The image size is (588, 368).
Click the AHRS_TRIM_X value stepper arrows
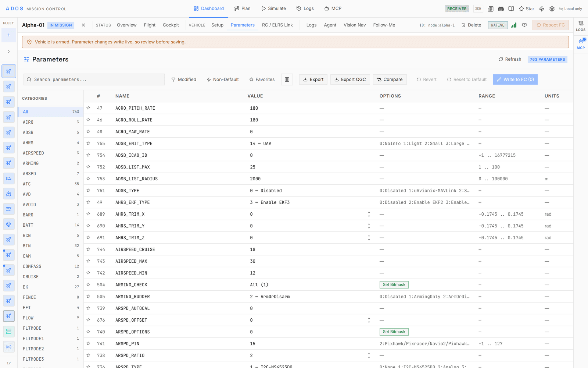point(369,214)
